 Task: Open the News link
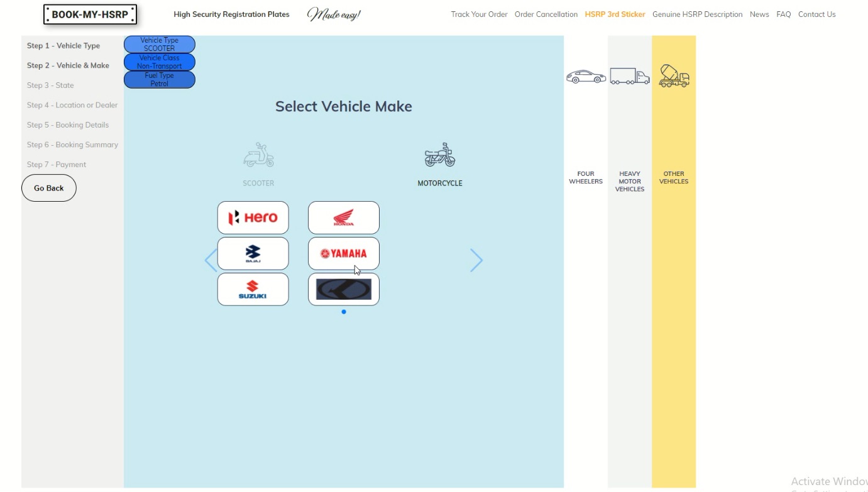(759, 14)
